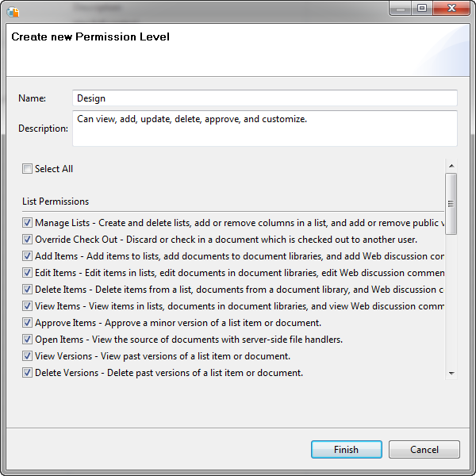The height and width of the screenshot is (476, 476).
Task: Uncheck the Manage Lists permission
Action: click(x=28, y=223)
